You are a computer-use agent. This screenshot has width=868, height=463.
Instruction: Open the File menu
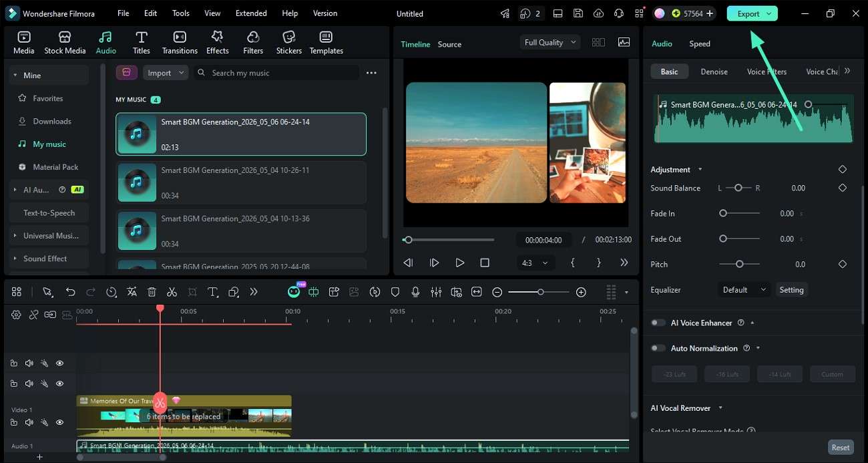[x=124, y=13]
